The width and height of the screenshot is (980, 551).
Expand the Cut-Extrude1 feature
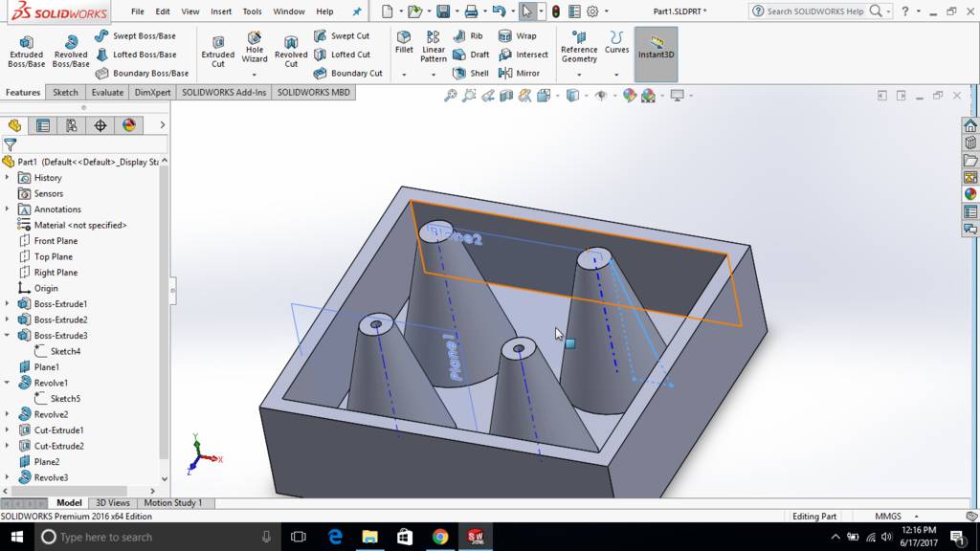7,430
